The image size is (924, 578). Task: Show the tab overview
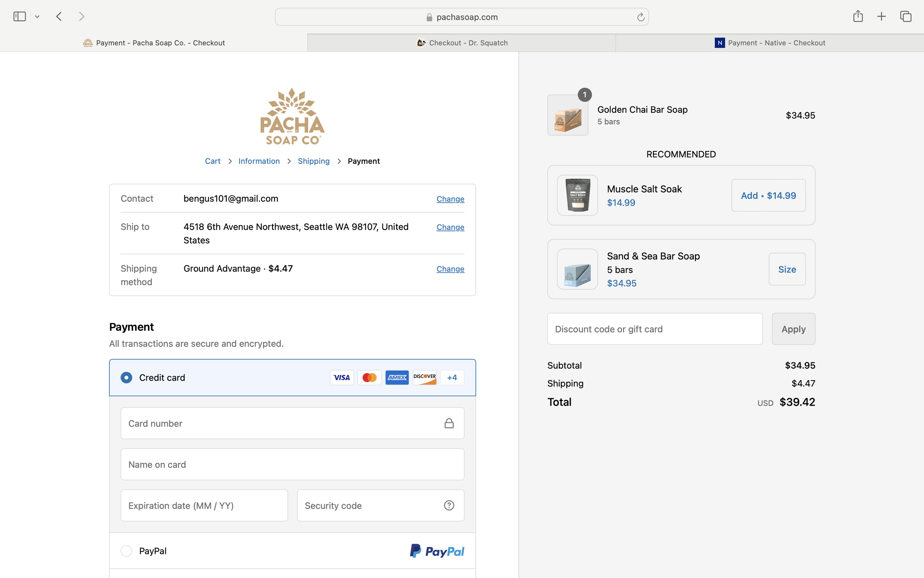(x=905, y=16)
